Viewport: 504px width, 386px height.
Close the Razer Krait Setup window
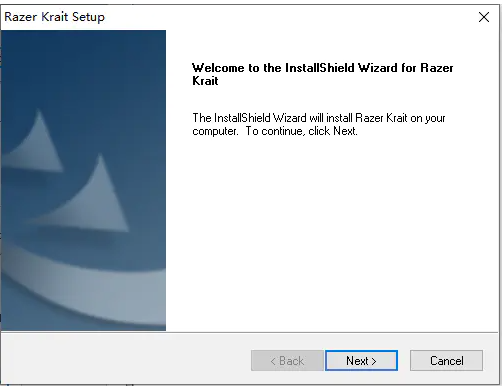coord(484,17)
